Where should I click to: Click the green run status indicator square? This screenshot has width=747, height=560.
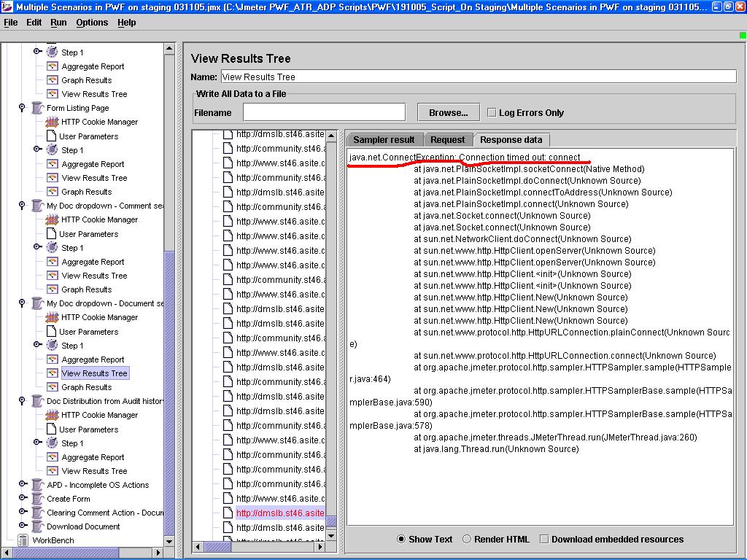coord(742,35)
